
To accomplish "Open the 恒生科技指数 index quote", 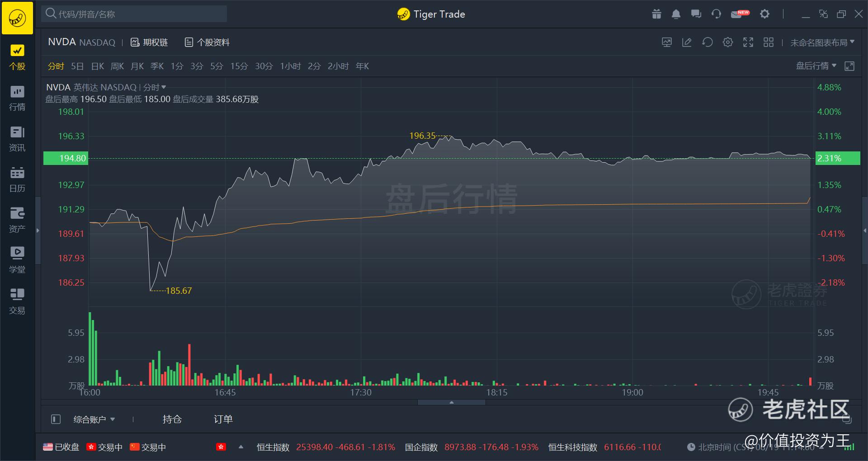I will coord(604,447).
